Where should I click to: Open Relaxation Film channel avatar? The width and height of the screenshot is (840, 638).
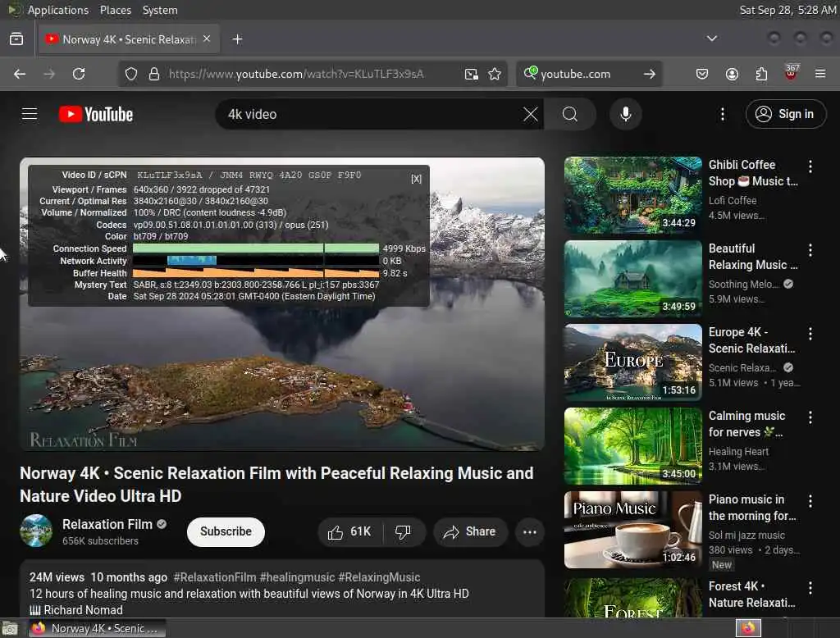pos(36,531)
